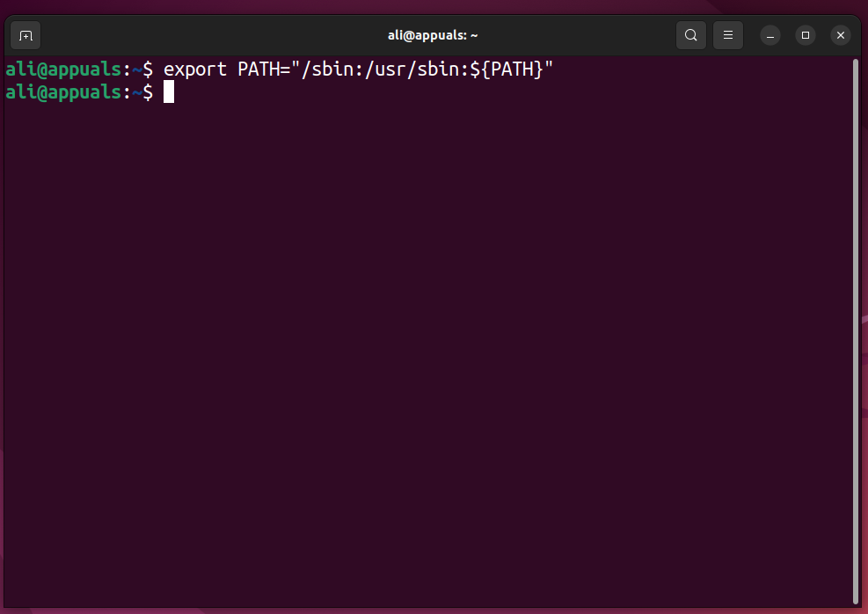Open the hamburger main menu

click(x=728, y=35)
